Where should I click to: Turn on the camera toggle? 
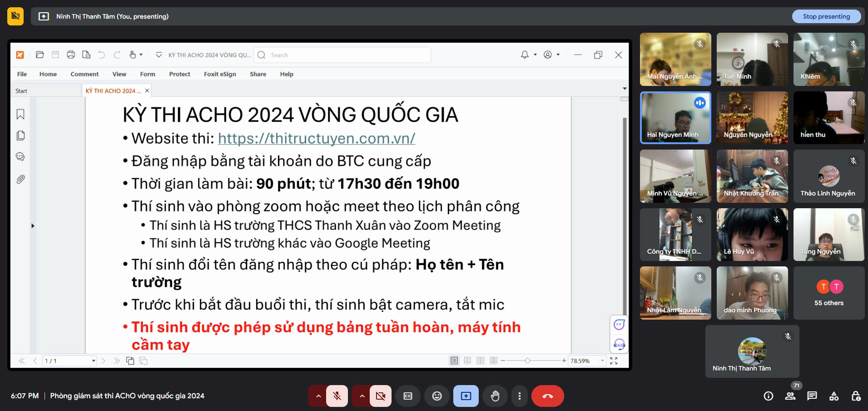click(380, 396)
